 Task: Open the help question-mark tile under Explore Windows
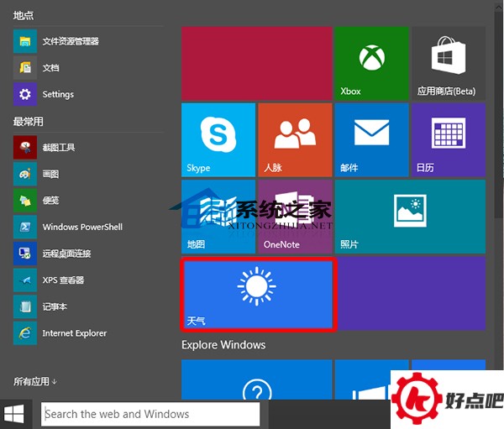pos(257,379)
